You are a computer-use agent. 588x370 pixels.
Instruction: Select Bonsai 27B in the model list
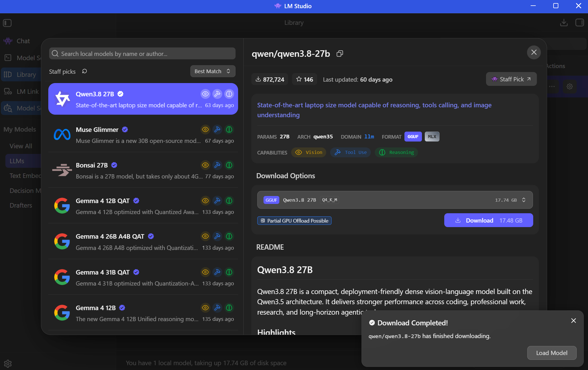(x=143, y=170)
